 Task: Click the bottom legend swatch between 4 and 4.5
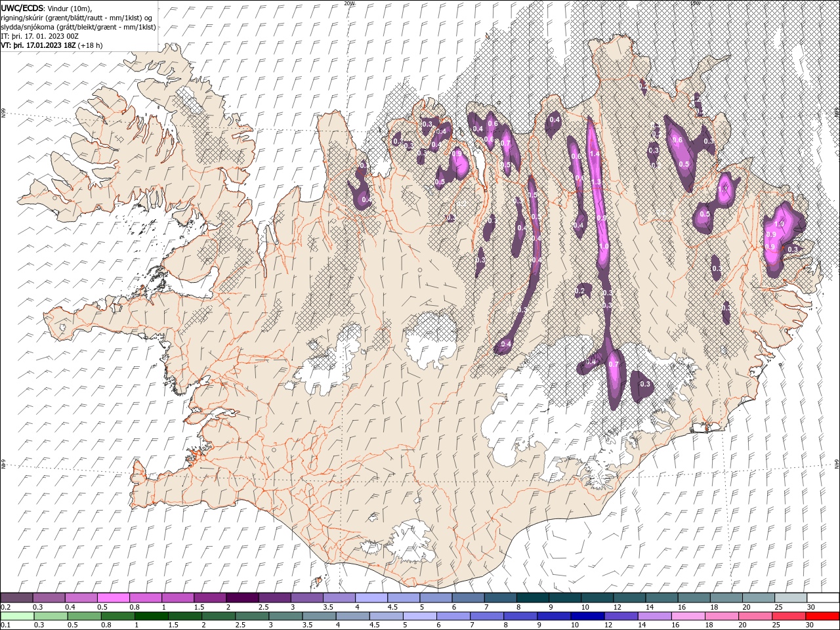tap(352, 616)
